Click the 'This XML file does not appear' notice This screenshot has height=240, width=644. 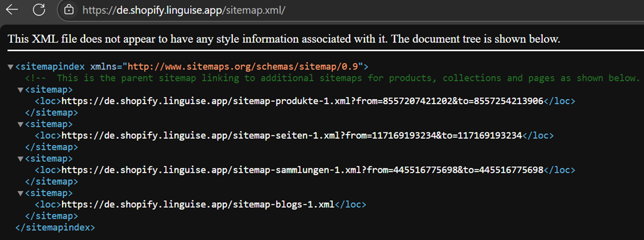[x=284, y=39]
